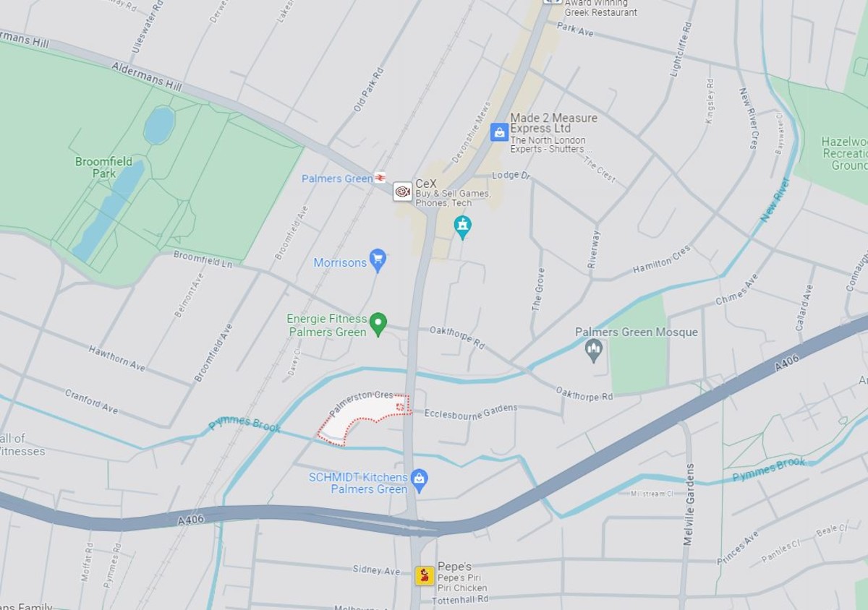Open the Morrisons place label

pyautogui.click(x=340, y=262)
